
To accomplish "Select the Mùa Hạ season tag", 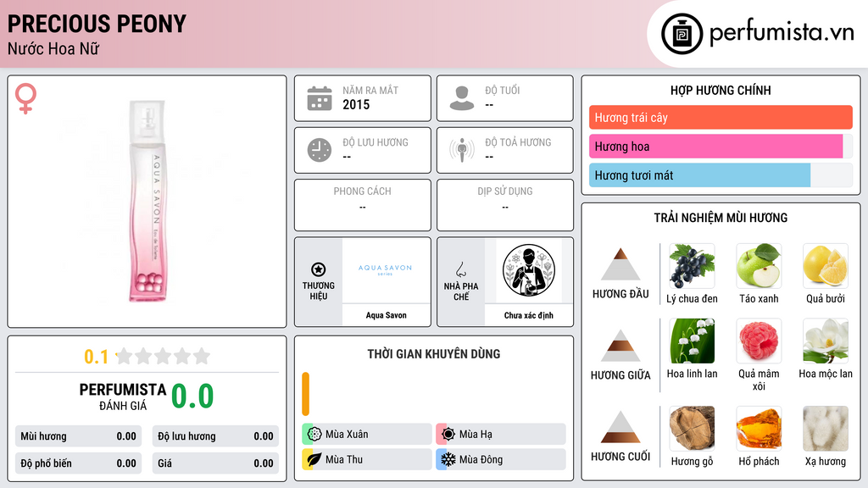I will 501,434.
